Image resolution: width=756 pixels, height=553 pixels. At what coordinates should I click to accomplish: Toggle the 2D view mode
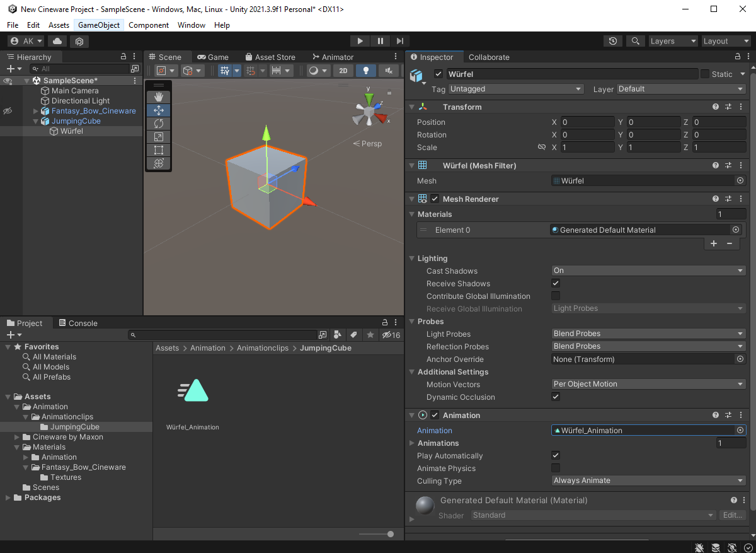tap(343, 71)
